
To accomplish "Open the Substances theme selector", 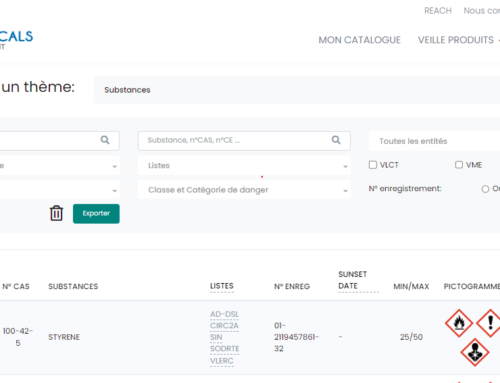I will click(x=297, y=90).
